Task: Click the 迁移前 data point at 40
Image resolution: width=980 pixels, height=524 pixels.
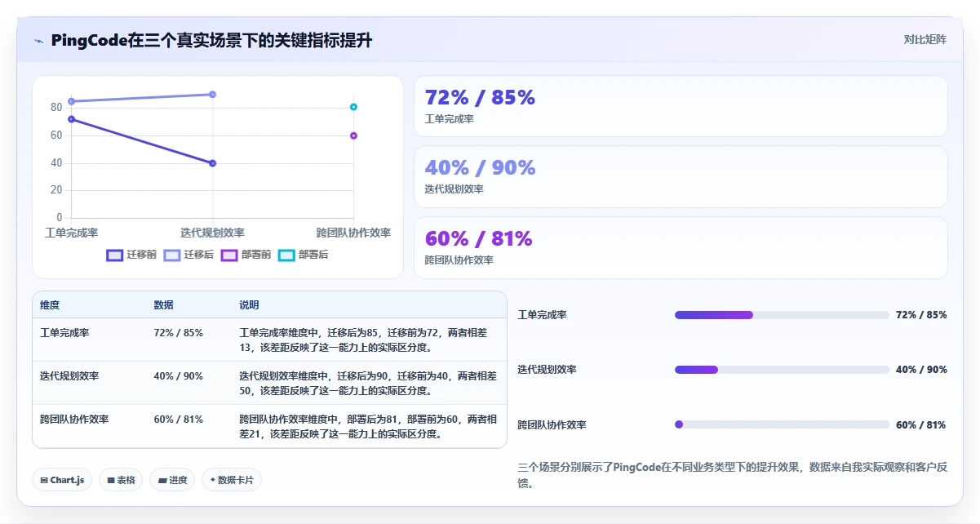Action: 212,163
